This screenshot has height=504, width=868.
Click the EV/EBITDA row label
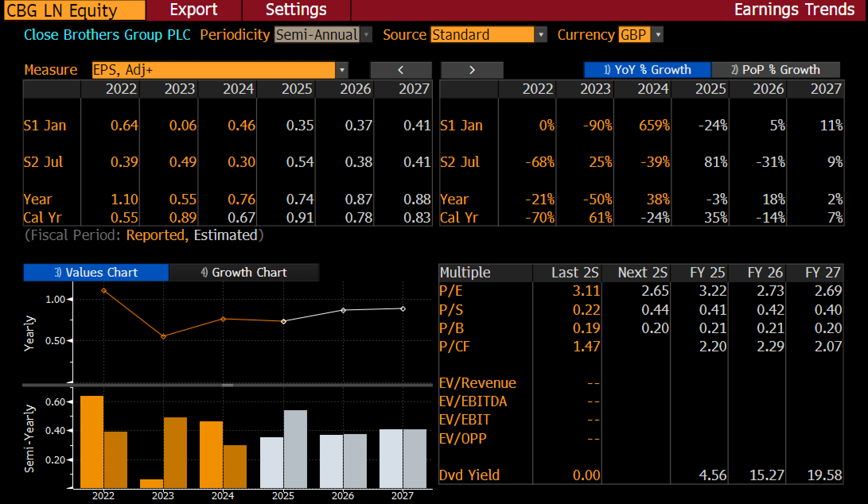473,401
